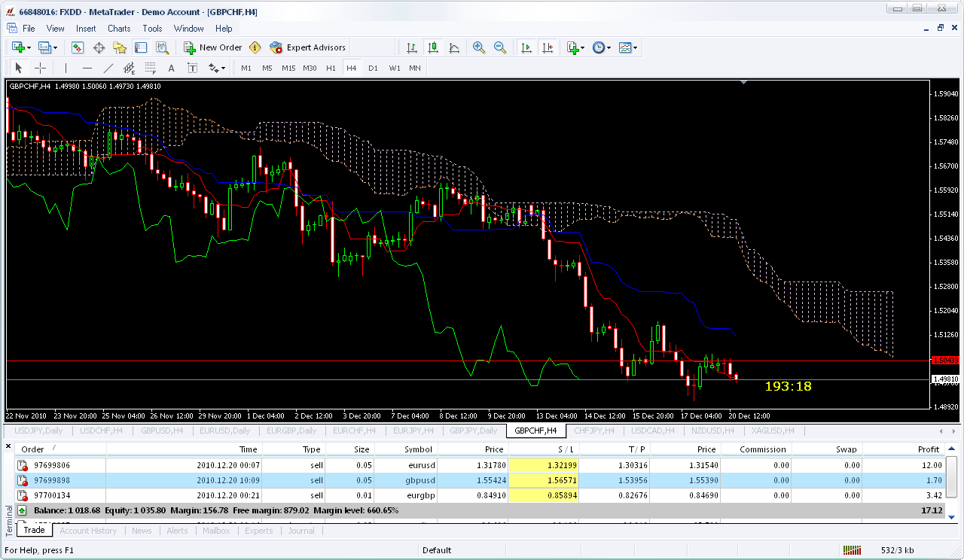The image size is (964, 560).
Task: Open the Charts menu
Action: coord(119,29)
